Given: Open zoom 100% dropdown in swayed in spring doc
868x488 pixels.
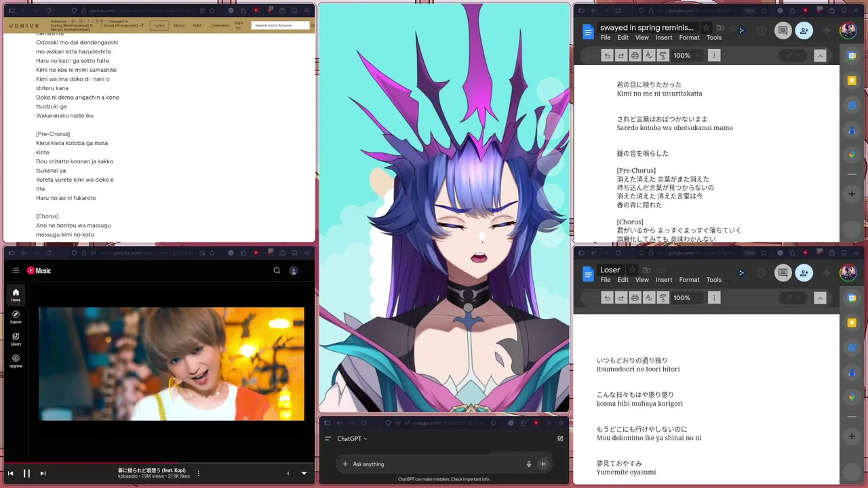Looking at the screenshot, I should pos(686,56).
